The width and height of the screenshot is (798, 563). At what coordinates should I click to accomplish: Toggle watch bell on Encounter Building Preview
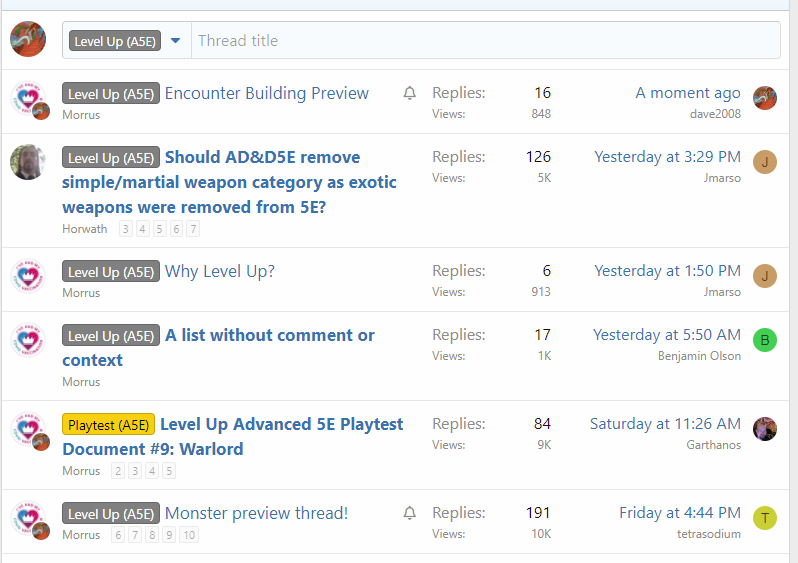pos(409,93)
